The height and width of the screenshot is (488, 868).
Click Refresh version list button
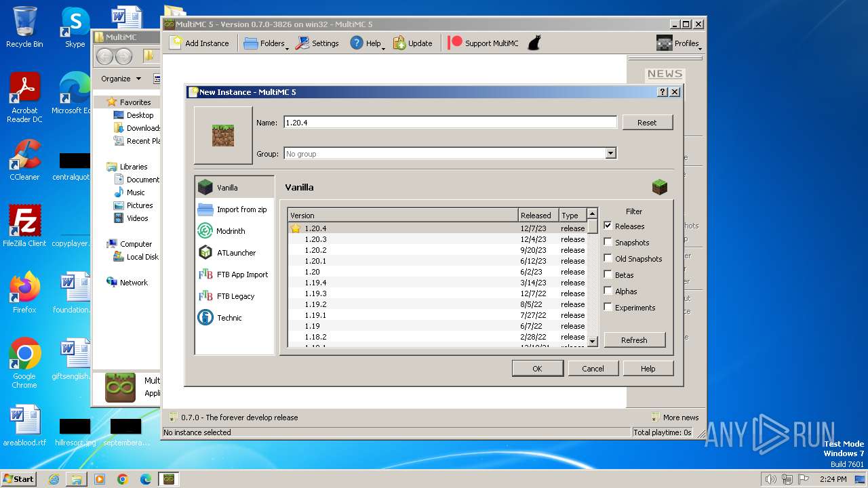click(x=634, y=340)
